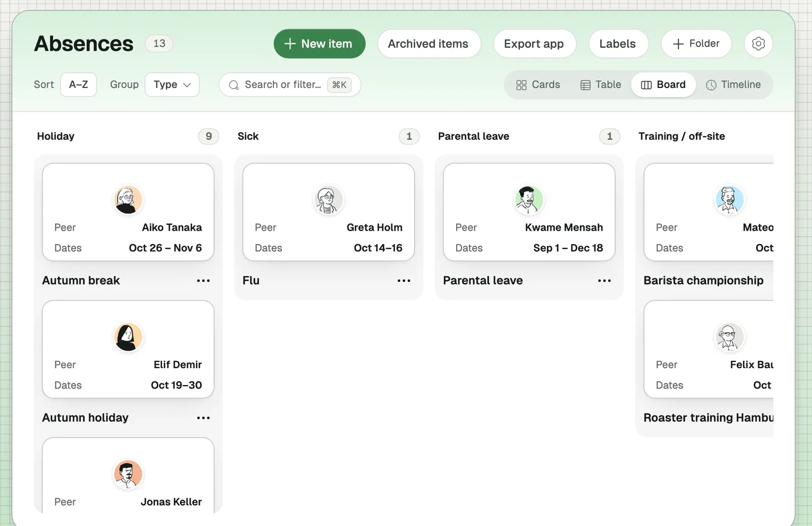
Task: Click Kwame Mensah's avatar
Action: tap(529, 200)
